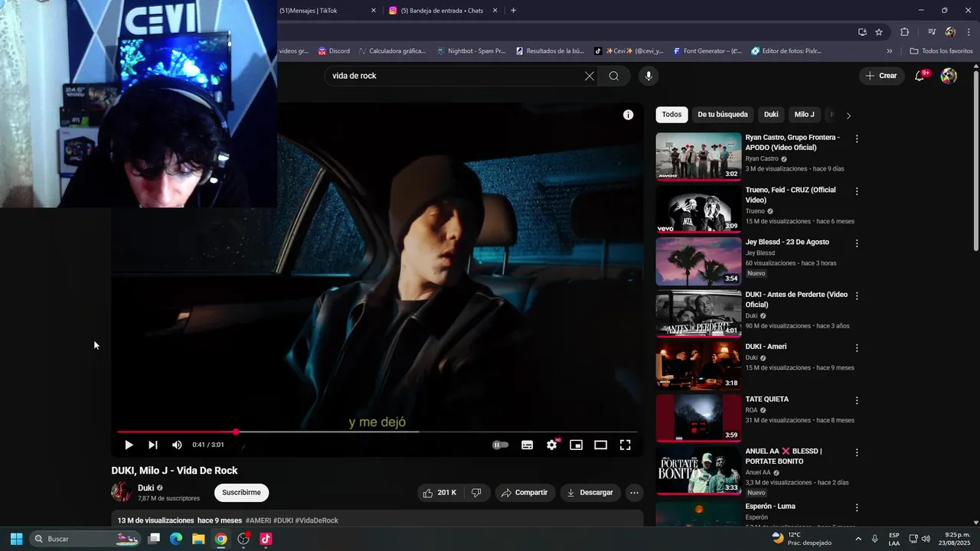Open YouTube notifications bell
This screenshot has width=980, height=551.
(x=920, y=76)
